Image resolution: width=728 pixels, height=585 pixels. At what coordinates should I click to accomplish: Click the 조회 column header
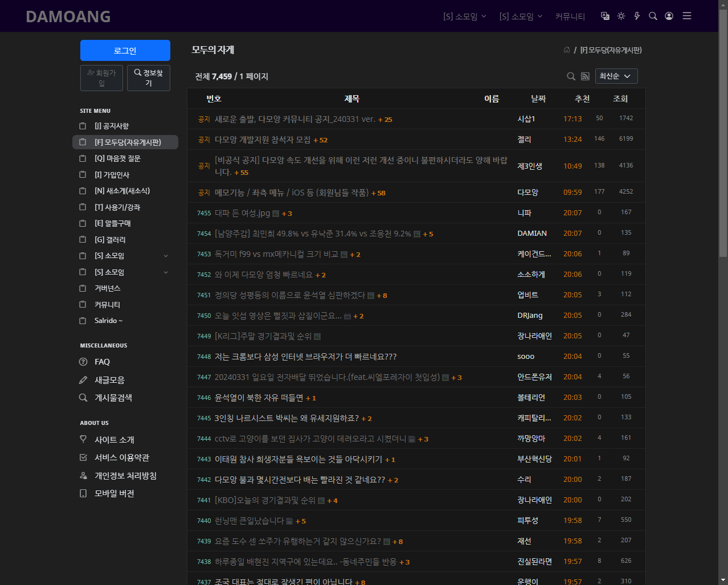(620, 99)
